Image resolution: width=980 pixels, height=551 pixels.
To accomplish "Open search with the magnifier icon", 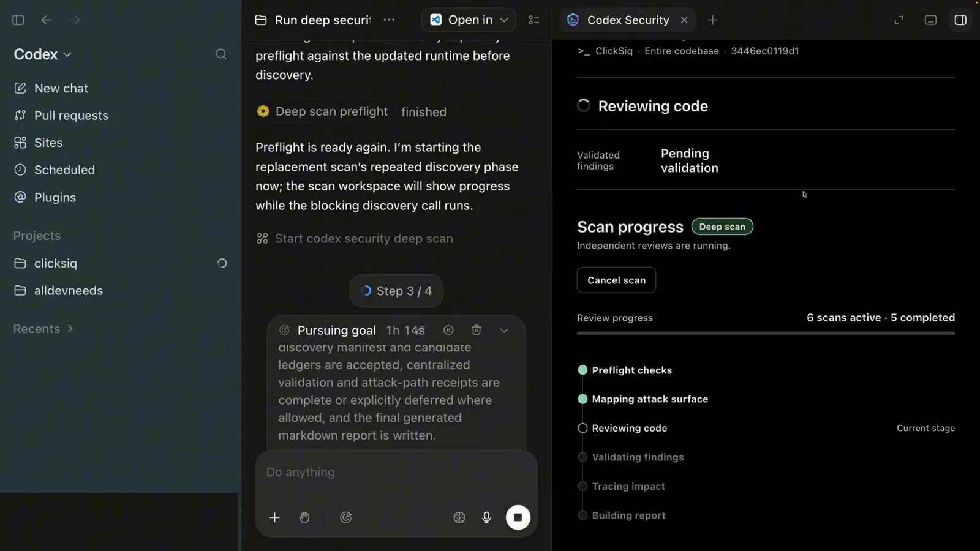I will coord(221,54).
